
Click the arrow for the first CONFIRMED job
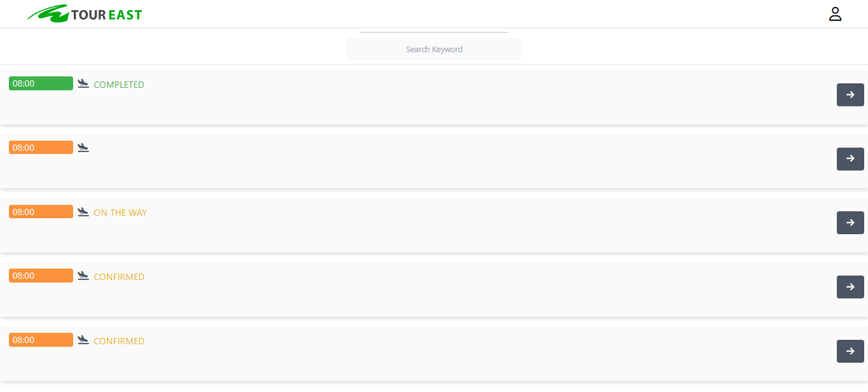(850, 287)
